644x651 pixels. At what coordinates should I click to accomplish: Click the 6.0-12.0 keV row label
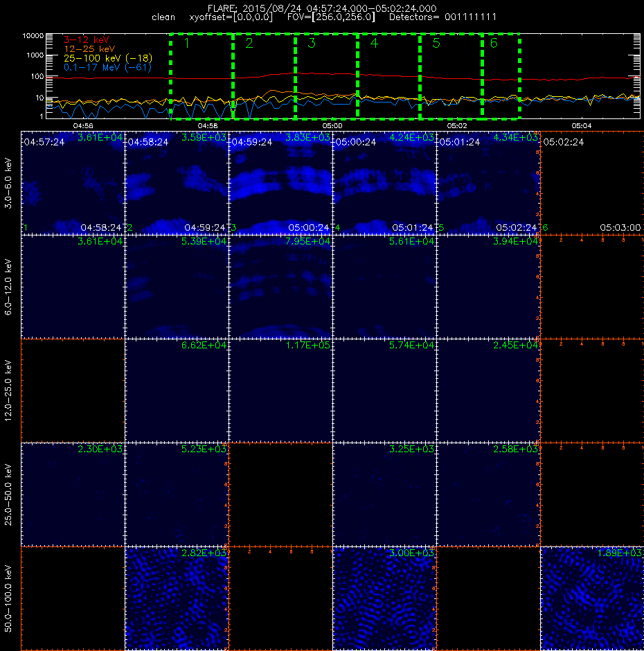[x=8, y=287]
